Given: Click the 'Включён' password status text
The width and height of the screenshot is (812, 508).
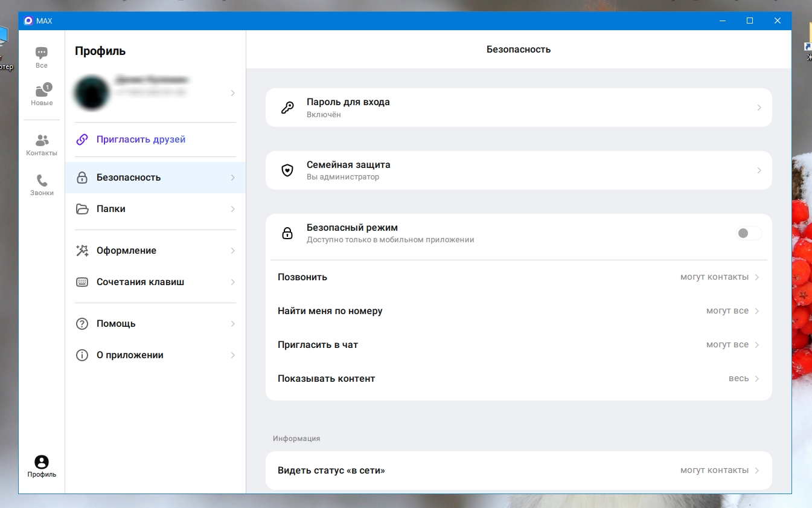Looking at the screenshot, I should pos(324,115).
